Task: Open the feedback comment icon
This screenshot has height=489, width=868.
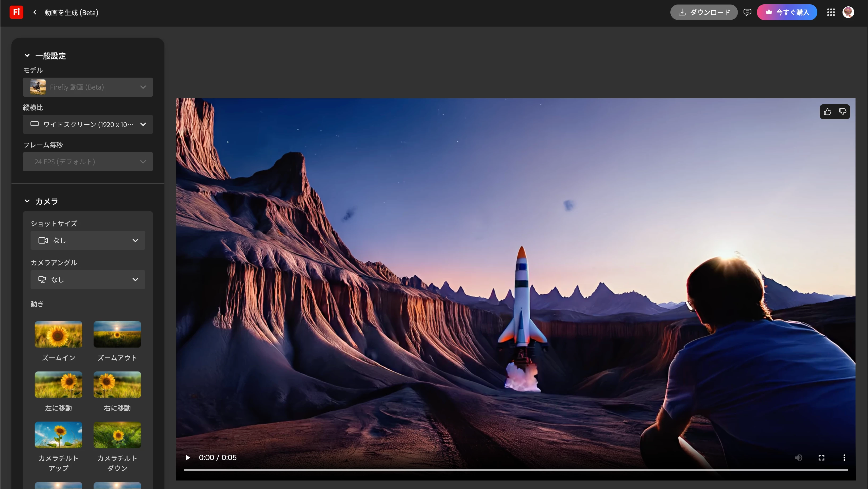Action: click(747, 12)
